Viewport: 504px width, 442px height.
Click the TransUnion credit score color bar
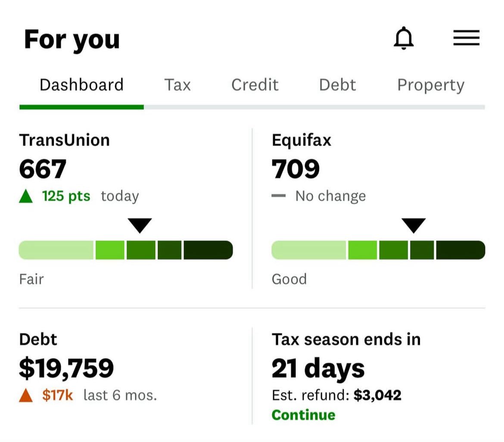coord(125,250)
